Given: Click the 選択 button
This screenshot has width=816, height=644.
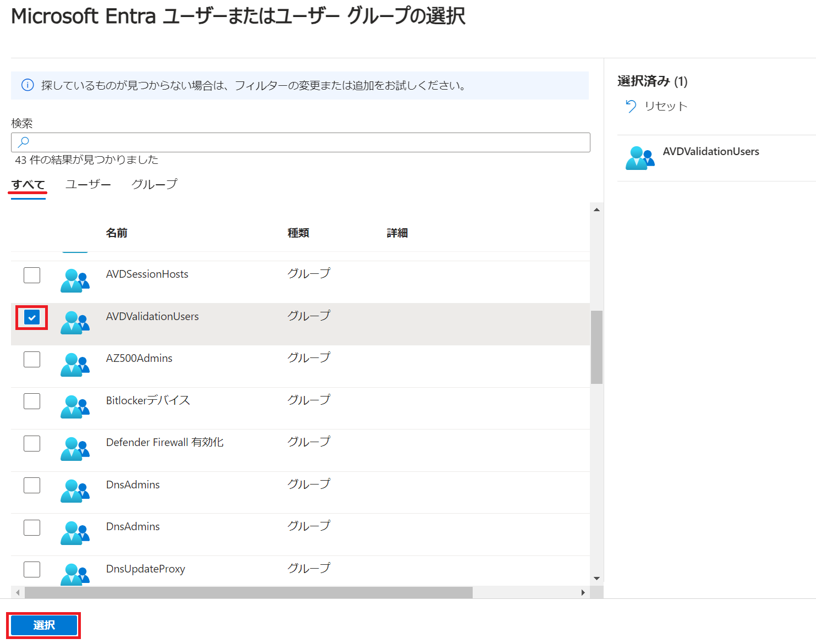Looking at the screenshot, I should [x=44, y=625].
